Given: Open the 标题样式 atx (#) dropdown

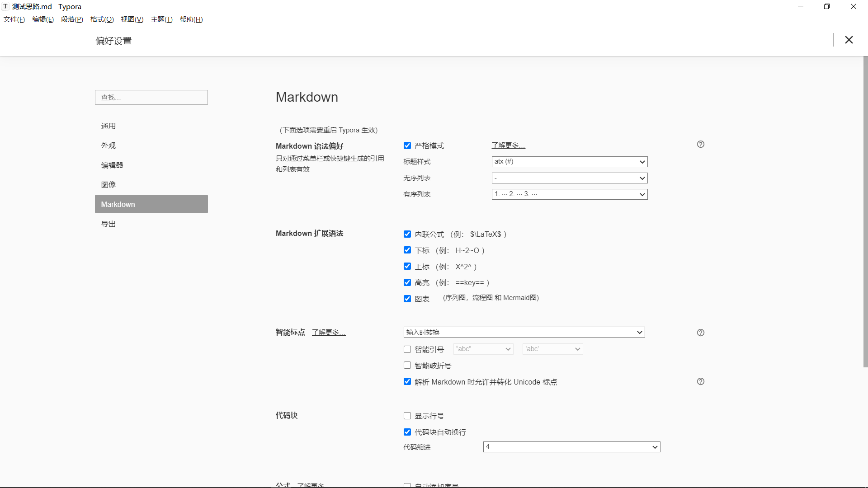Looking at the screenshot, I should click(570, 162).
